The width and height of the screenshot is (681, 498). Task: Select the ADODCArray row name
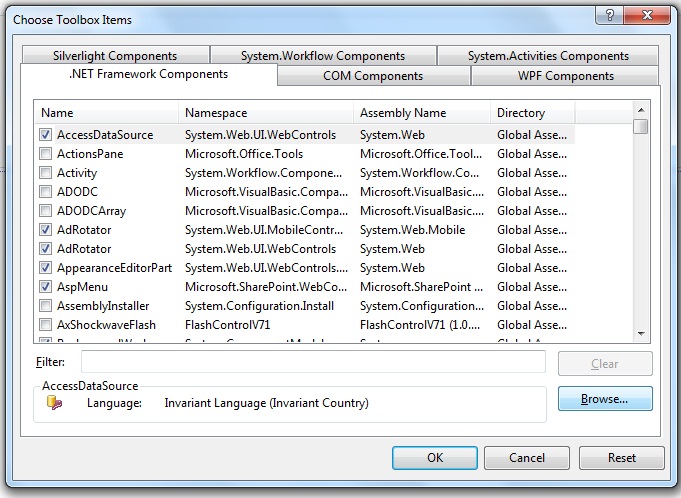[x=92, y=211]
